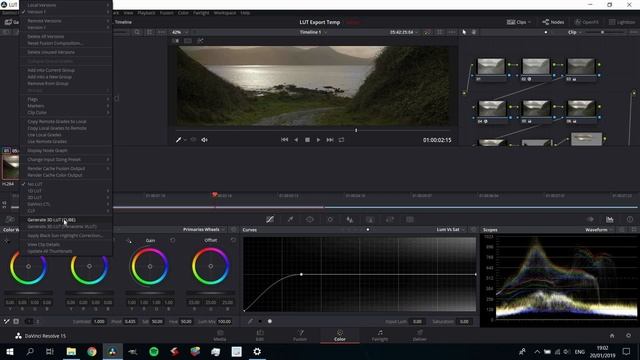Choose Apply Black Sun Highlight Correction
640x360 pixels.
click(66, 236)
